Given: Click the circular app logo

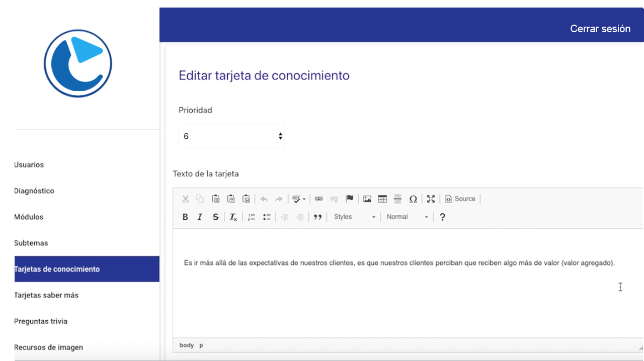Looking at the screenshot, I should pyautogui.click(x=78, y=63).
